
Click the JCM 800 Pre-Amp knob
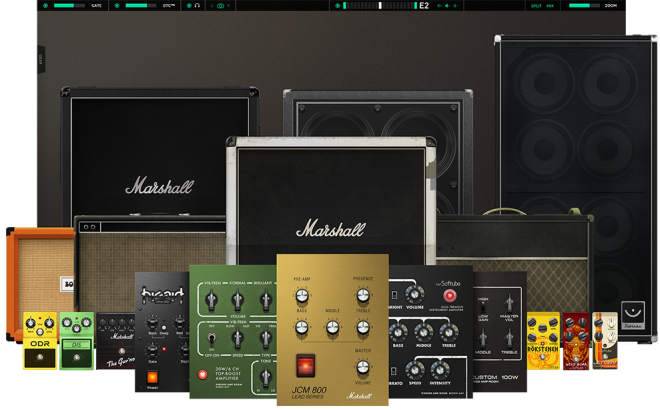pos(302,296)
